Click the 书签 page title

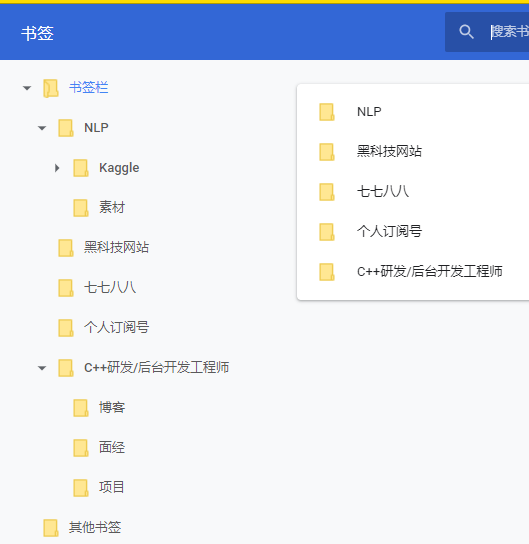(x=37, y=34)
